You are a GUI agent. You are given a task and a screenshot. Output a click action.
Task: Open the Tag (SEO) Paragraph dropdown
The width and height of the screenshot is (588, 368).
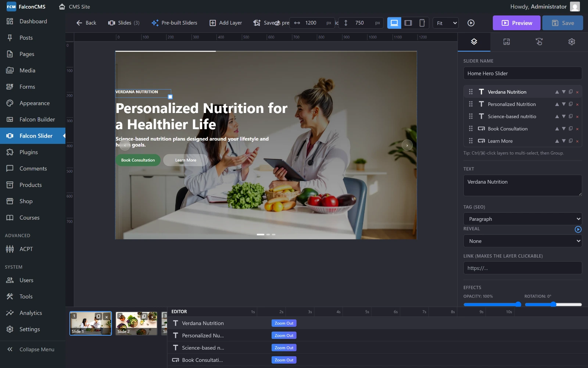523,219
